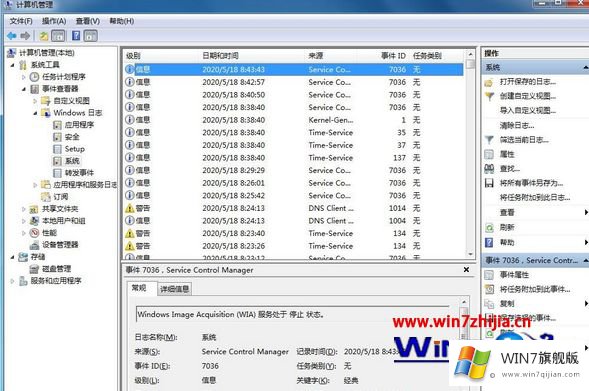Open log 属性 action

point(507,154)
